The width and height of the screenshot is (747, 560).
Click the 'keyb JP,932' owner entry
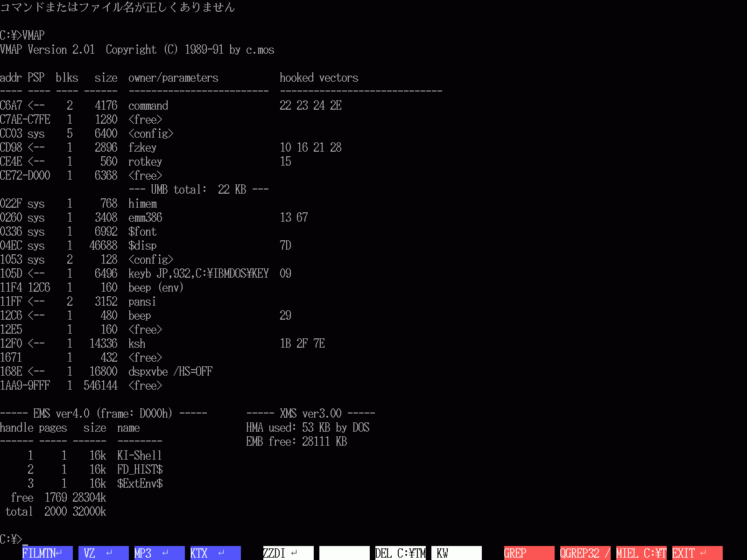point(198,274)
